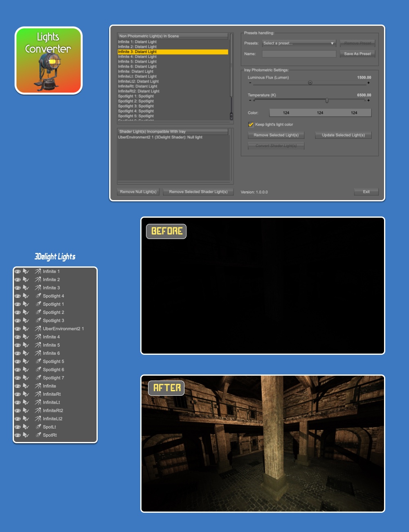Click inside the Name input field
Image resolution: width=409 pixels, height=532 pixels.
299,54
